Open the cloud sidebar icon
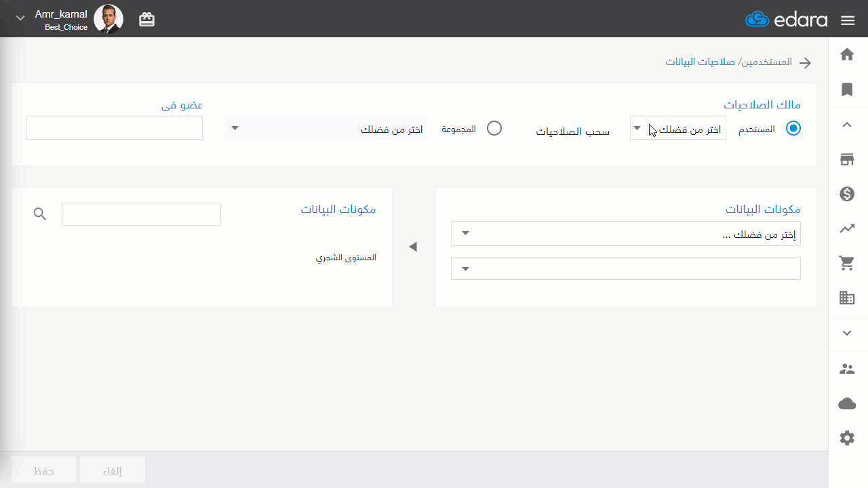 click(x=847, y=404)
